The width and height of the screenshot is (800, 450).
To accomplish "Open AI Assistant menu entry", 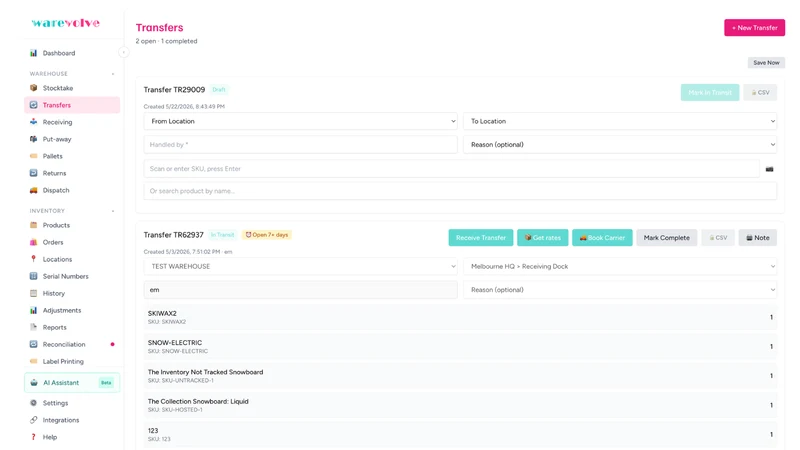I will pos(72,383).
